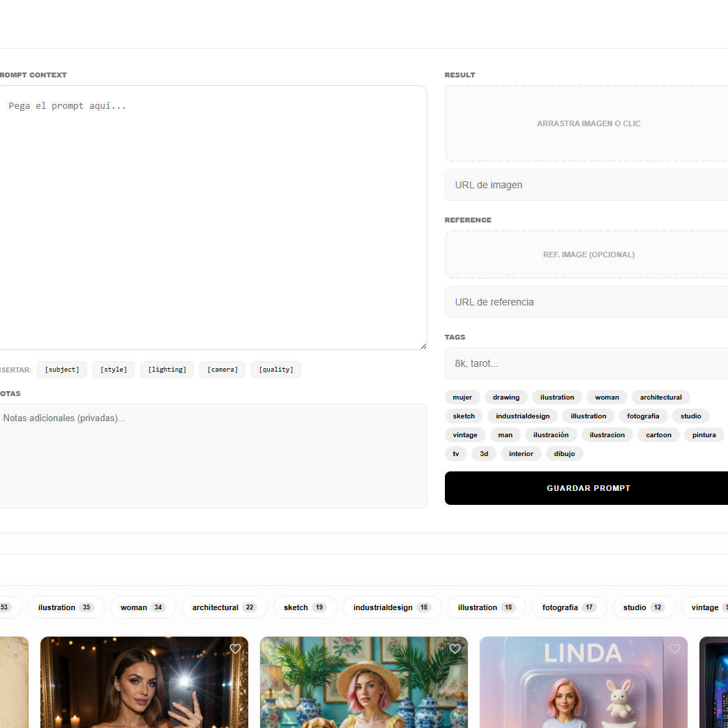Open the optional reference image upload area

coord(588,255)
